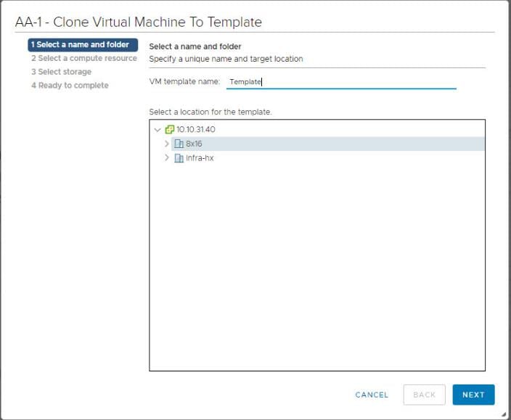Click empty space in the location tree
511x420 pixels.
316,276
